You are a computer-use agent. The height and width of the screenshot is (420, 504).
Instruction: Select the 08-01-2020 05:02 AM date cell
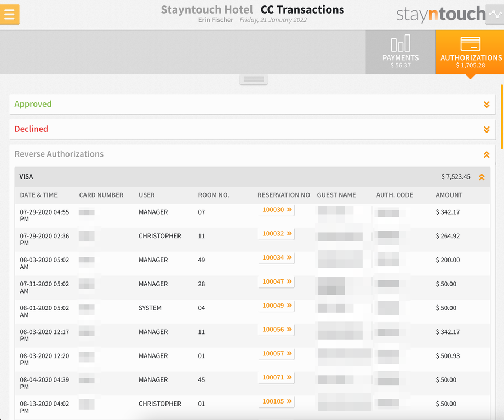click(x=44, y=312)
